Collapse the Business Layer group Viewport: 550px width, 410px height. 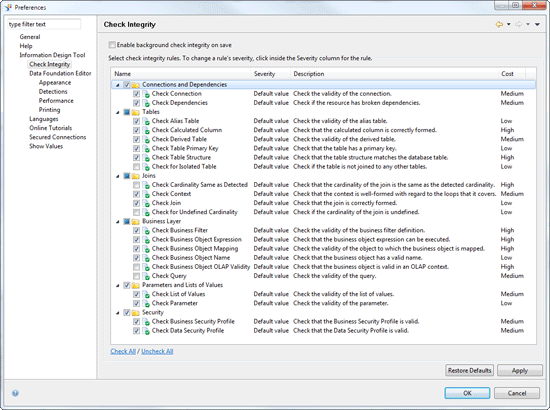coord(118,222)
